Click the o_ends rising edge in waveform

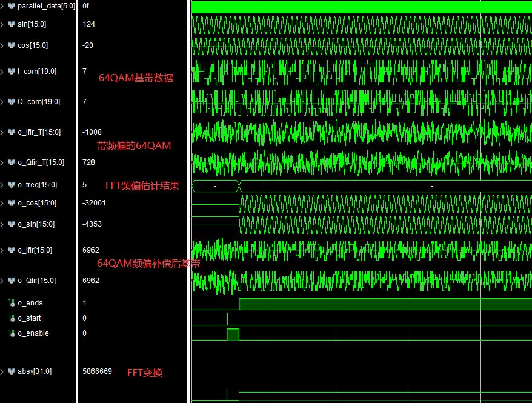point(239,304)
